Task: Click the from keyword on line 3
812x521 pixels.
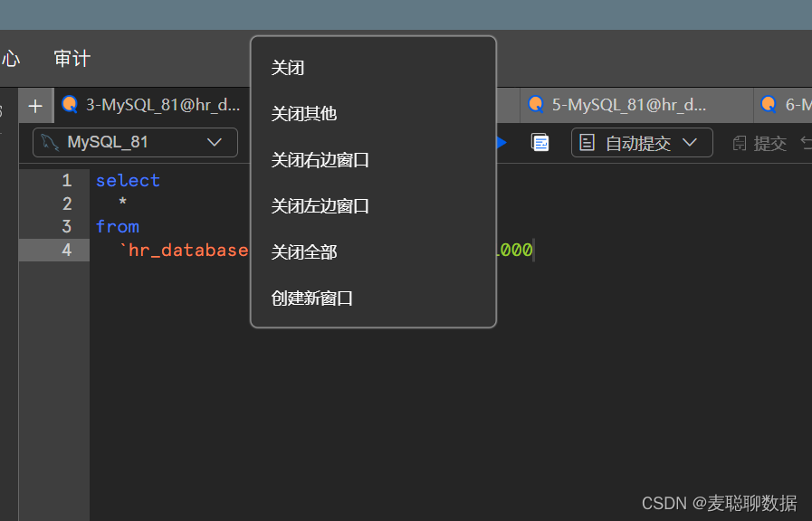Action: (x=118, y=227)
